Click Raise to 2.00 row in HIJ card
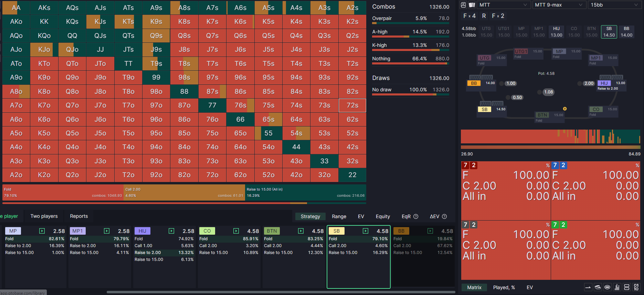 pyautogui.click(x=164, y=253)
